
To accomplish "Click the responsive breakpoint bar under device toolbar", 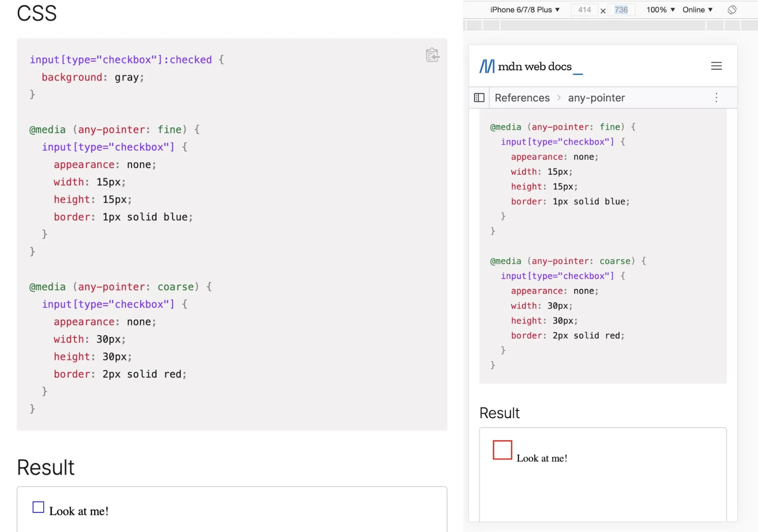I will pos(603,25).
